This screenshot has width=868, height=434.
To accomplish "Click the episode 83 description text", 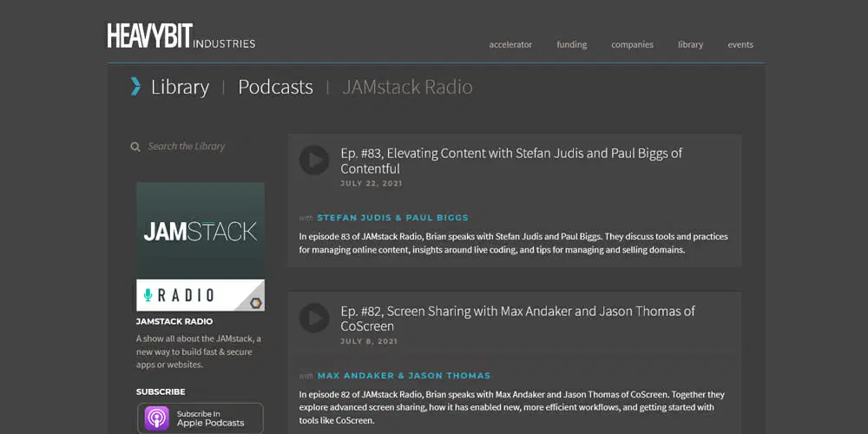I will coord(513,243).
